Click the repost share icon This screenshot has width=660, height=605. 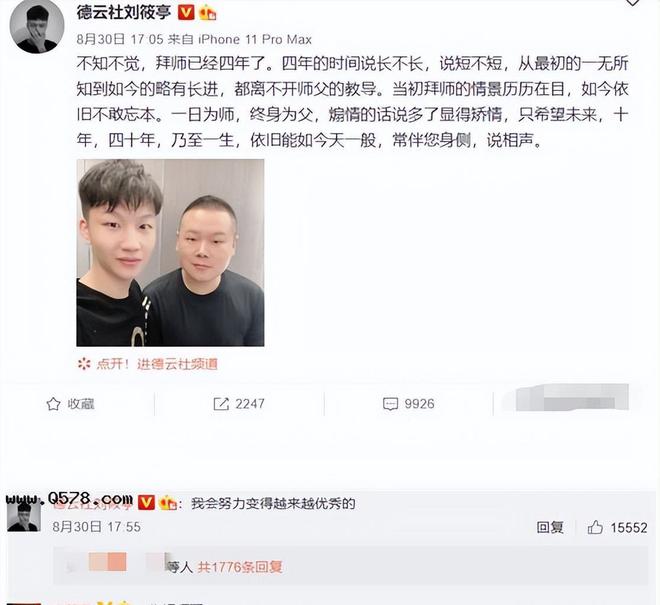click(x=221, y=404)
